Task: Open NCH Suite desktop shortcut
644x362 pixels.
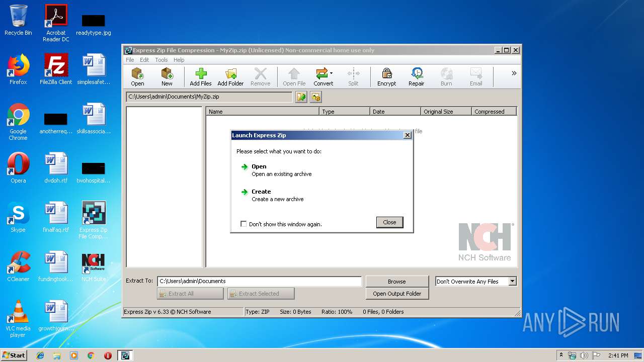Action: click(94, 266)
